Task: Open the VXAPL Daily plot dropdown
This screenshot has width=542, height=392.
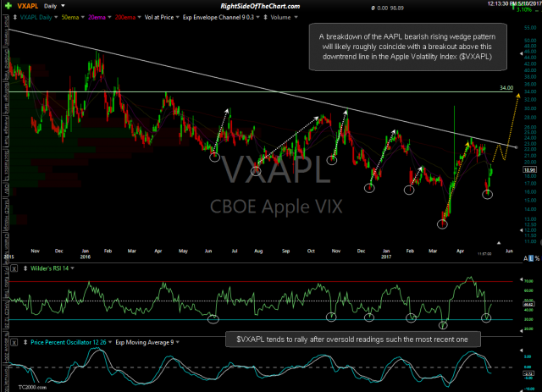Action: pyautogui.click(x=56, y=17)
